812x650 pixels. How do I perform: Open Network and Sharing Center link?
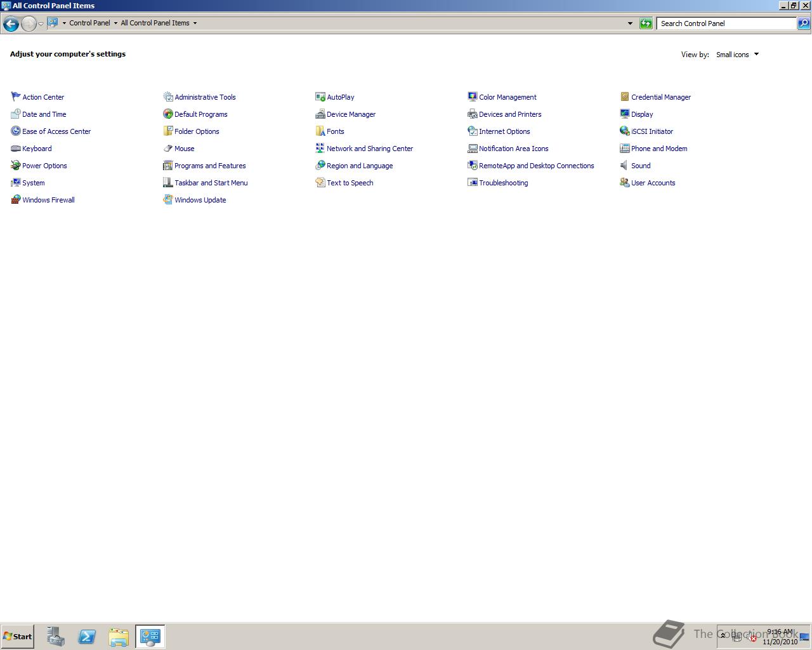(x=370, y=149)
